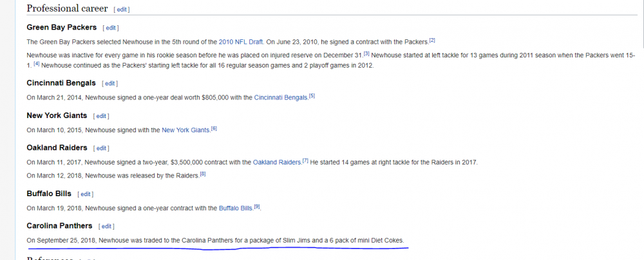Screen dimensions: 644x260
Task: Click citation 5 after Cincinnati Bengals sentence
Action: pyautogui.click(x=312, y=96)
